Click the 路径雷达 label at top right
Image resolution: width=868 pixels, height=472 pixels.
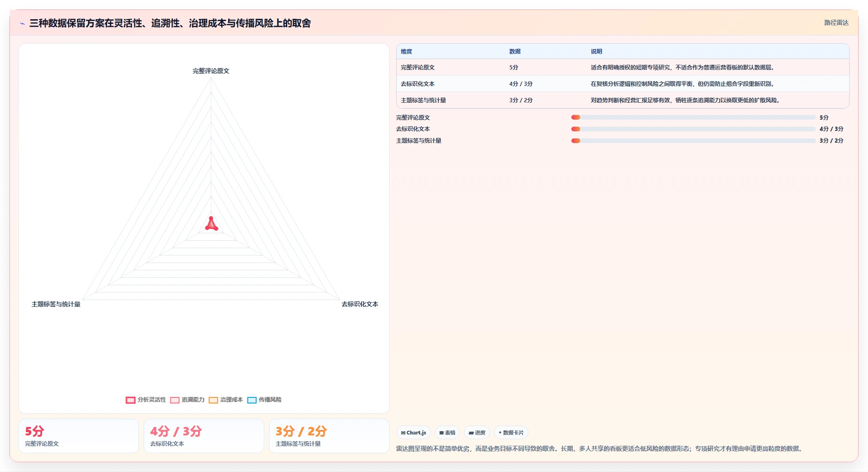[x=836, y=23]
